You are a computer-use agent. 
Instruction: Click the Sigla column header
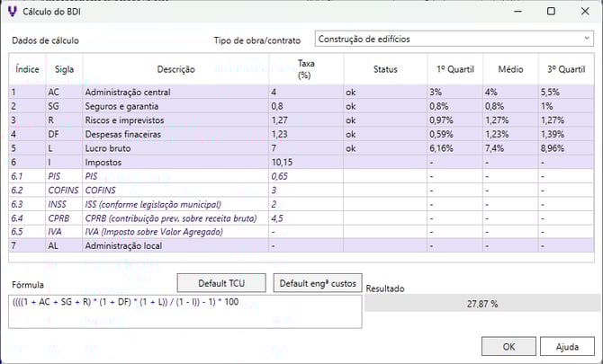coord(64,69)
